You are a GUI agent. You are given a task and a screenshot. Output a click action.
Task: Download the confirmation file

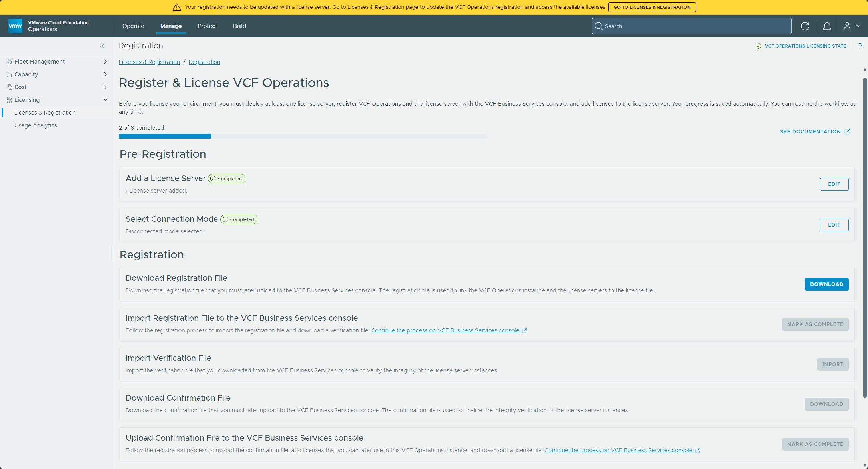point(826,404)
